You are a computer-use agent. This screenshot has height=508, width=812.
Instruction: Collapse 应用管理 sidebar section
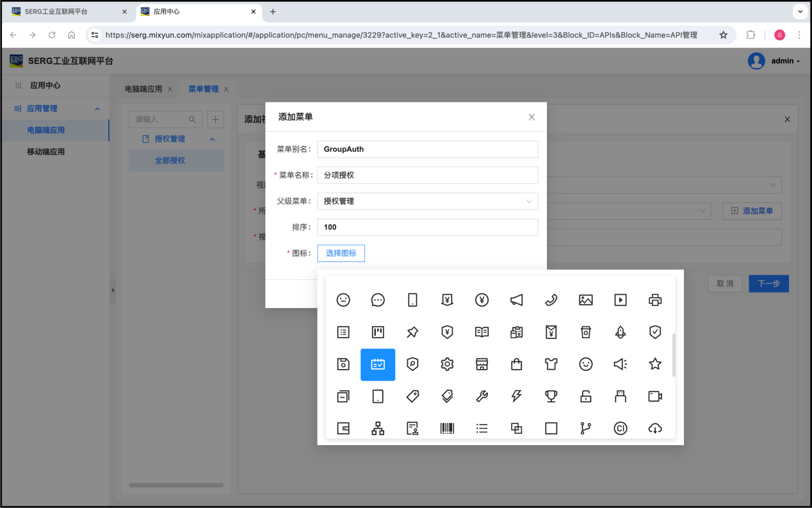tap(97, 109)
